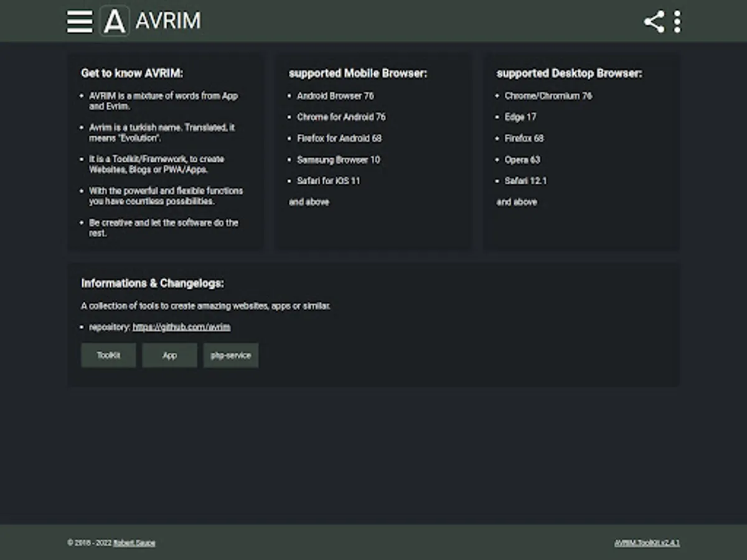Open the Robert Saupe footer link
The height and width of the screenshot is (560, 747).
134,543
